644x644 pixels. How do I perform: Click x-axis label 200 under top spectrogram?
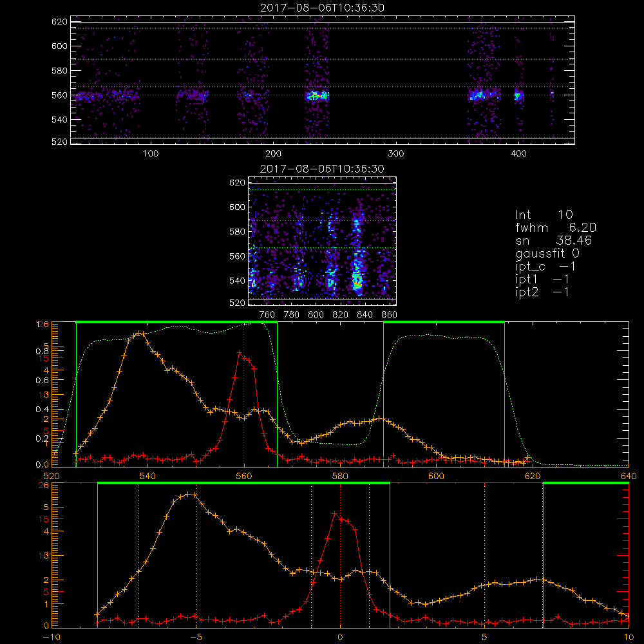[x=274, y=154]
